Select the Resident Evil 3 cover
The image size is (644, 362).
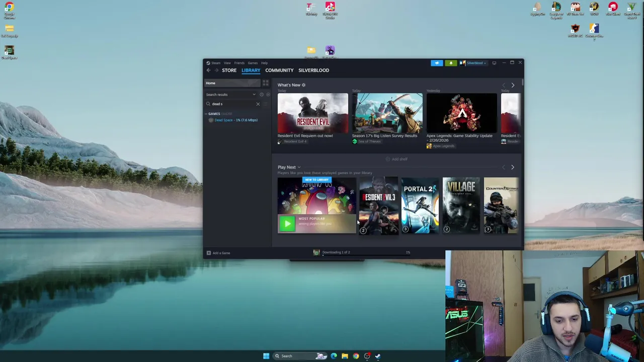pyautogui.click(x=379, y=206)
